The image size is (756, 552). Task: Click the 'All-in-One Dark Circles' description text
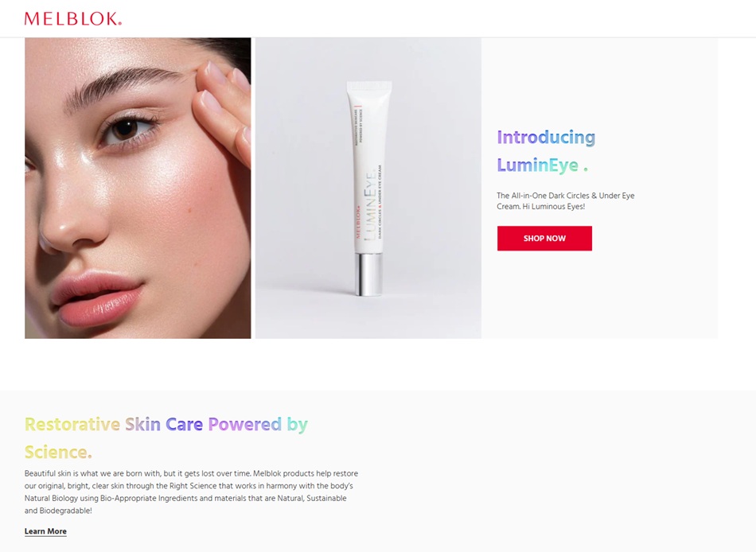point(566,200)
